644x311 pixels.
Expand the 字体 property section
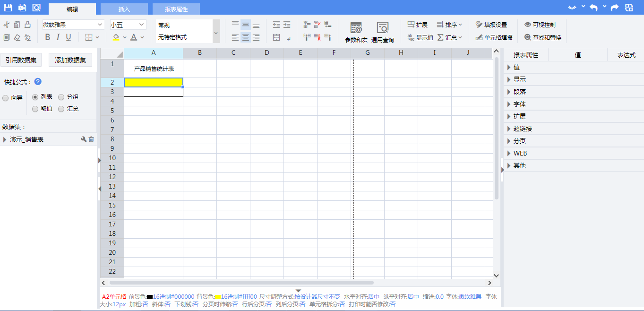tap(520, 104)
